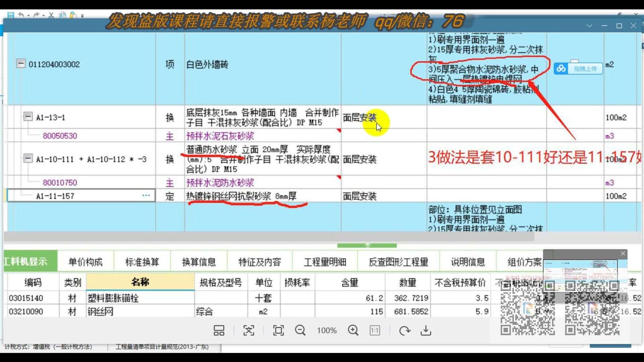Open the 标准换算 tab

pyautogui.click(x=142, y=262)
